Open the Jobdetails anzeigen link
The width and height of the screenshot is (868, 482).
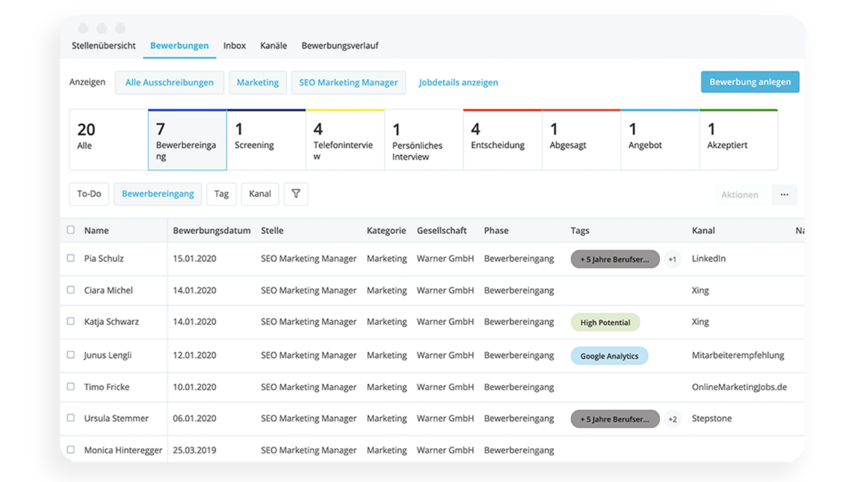458,82
